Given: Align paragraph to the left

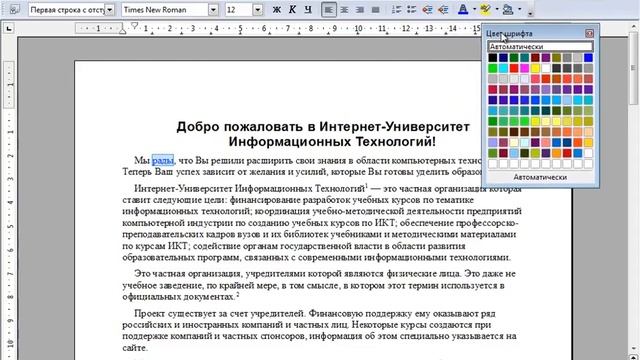Looking at the screenshot, I should click(329, 10).
